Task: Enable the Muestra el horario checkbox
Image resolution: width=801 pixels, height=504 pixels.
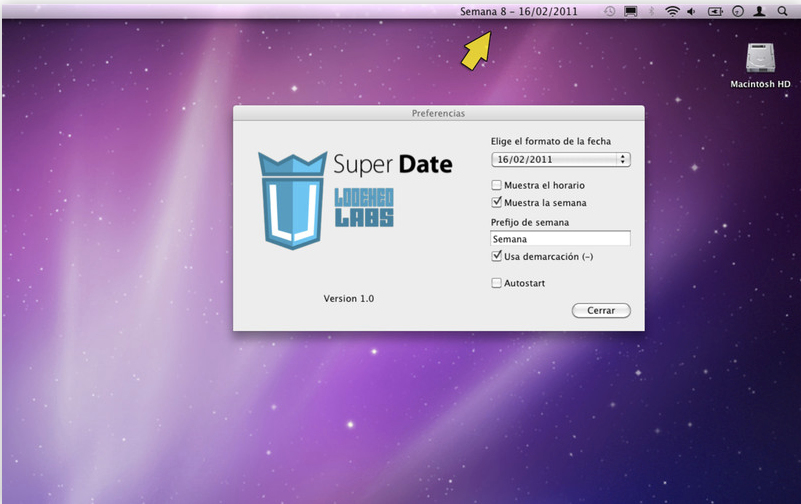Action: 496,185
